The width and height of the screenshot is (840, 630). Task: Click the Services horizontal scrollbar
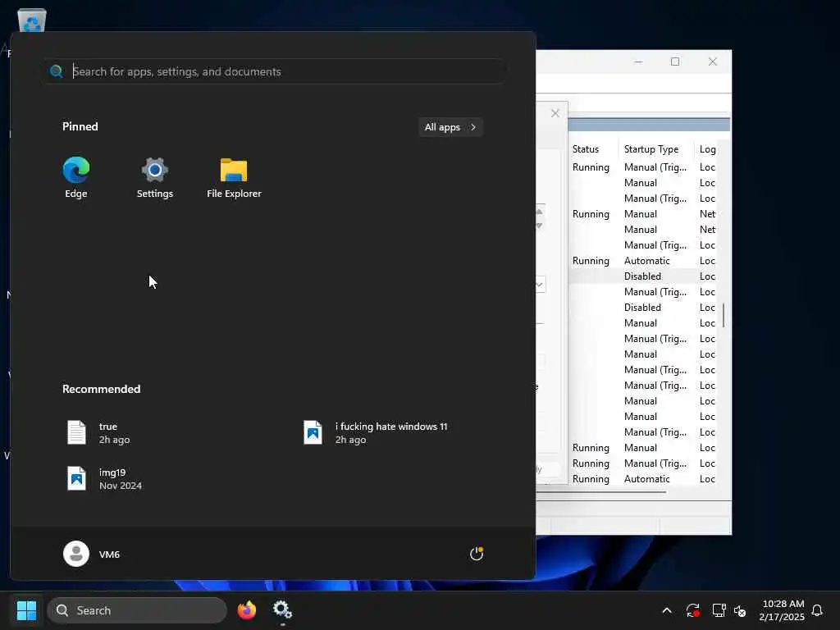coord(603,492)
